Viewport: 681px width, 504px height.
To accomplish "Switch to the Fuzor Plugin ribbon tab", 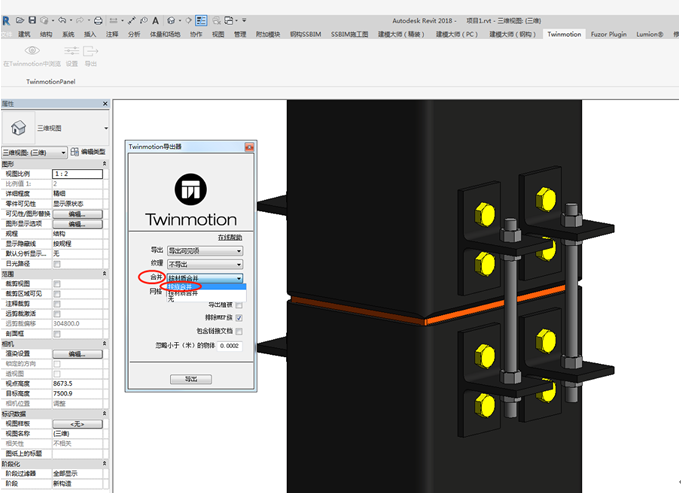I will (608, 34).
